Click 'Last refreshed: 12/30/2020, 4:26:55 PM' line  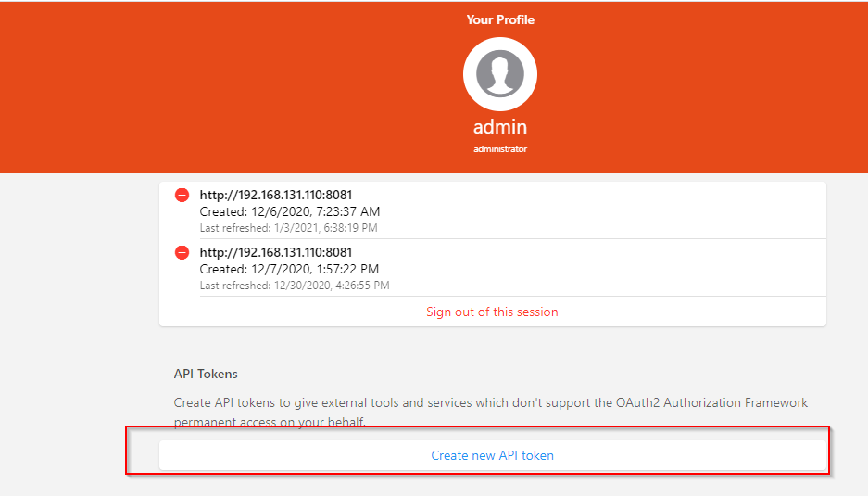pyautogui.click(x=295, y=286)
